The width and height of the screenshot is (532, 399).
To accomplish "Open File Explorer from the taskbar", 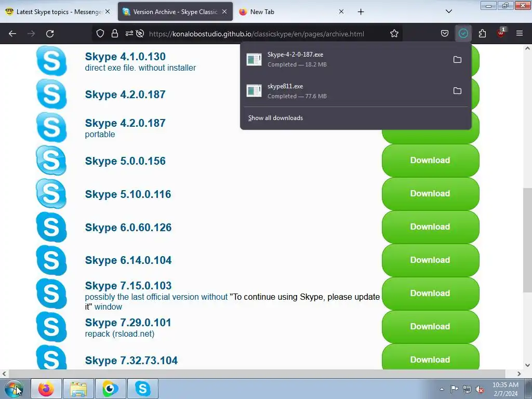I will pyautogui.click(x=78, y=389).
